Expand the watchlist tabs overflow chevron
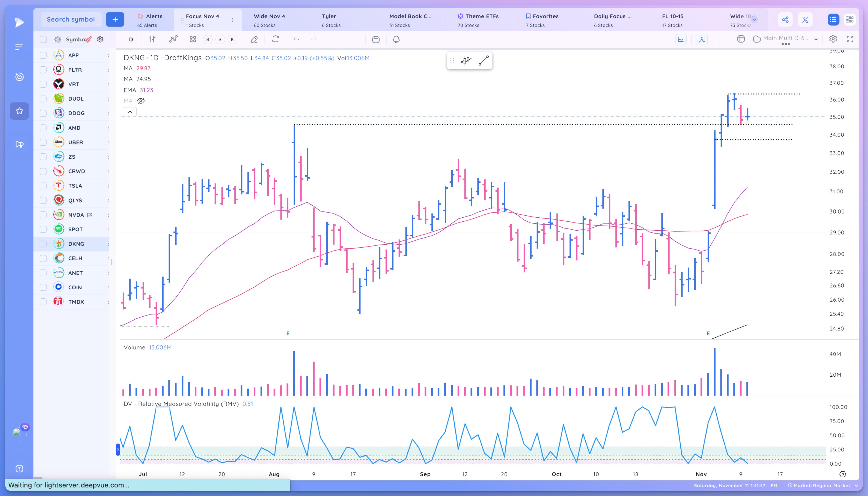868x496 pixels. pyautogui.click(x=754, y=20)
